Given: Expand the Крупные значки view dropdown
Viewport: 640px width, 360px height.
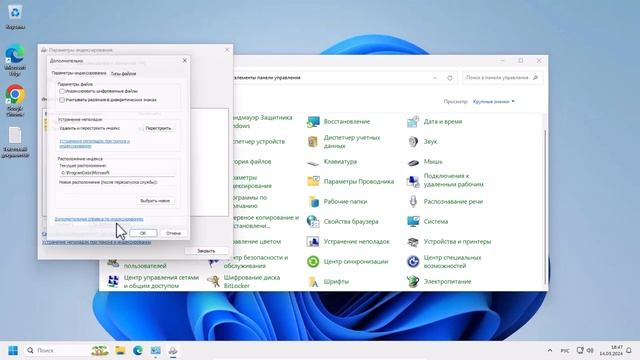Looking at the screenshot, I should pos(493,102).
